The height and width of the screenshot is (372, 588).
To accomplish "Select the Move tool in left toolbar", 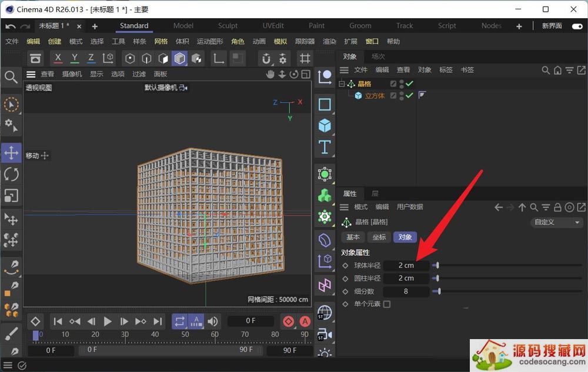I will (11, 153).
